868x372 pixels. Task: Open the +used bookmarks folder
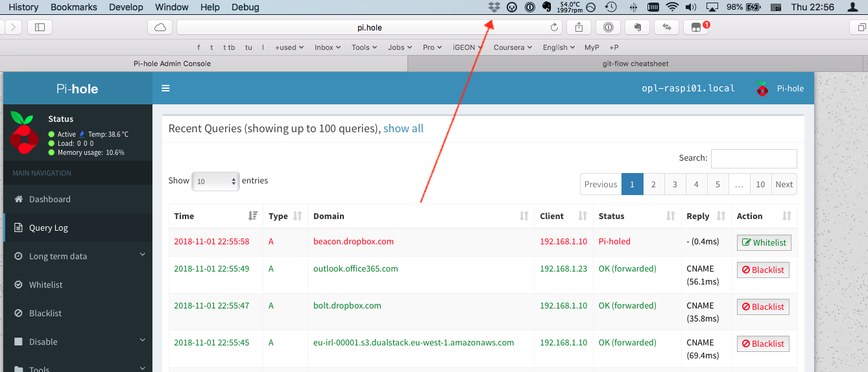(x=289, y=47)
